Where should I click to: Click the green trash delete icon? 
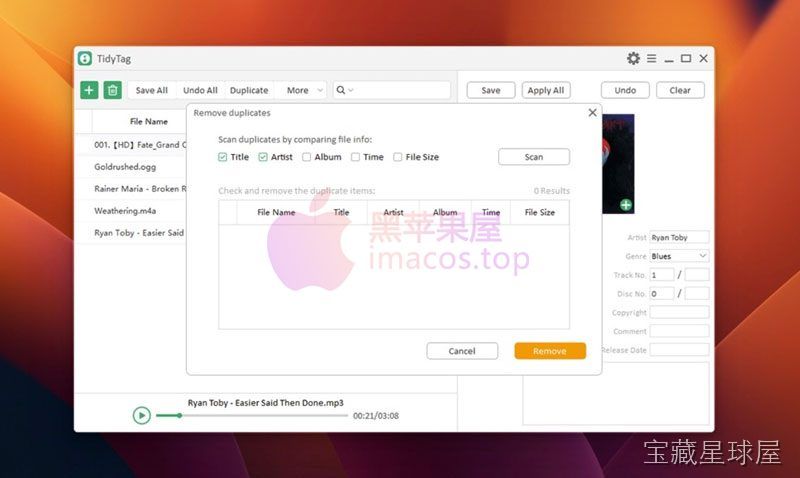click(113, 90)
